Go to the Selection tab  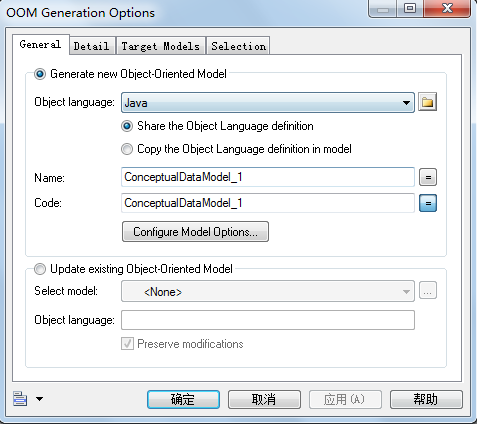coord(239,46)
